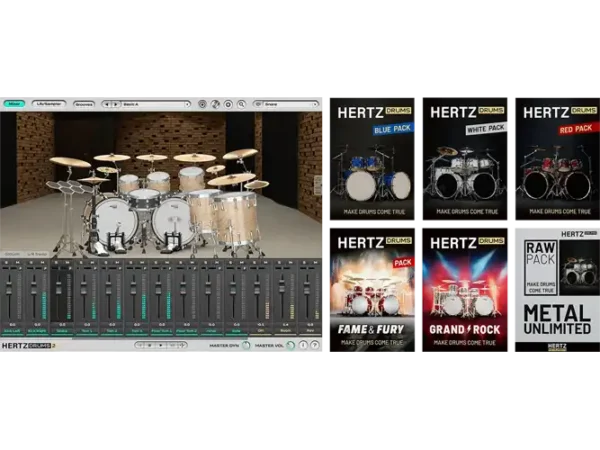600x450 pixels.
Task: Click the magnifier search icon
Action: 241,104
